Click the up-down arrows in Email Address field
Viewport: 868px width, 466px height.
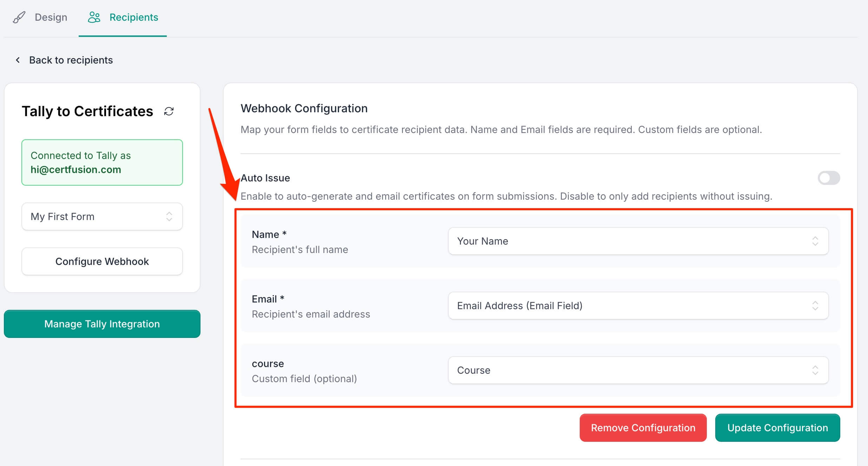[815, 306]
